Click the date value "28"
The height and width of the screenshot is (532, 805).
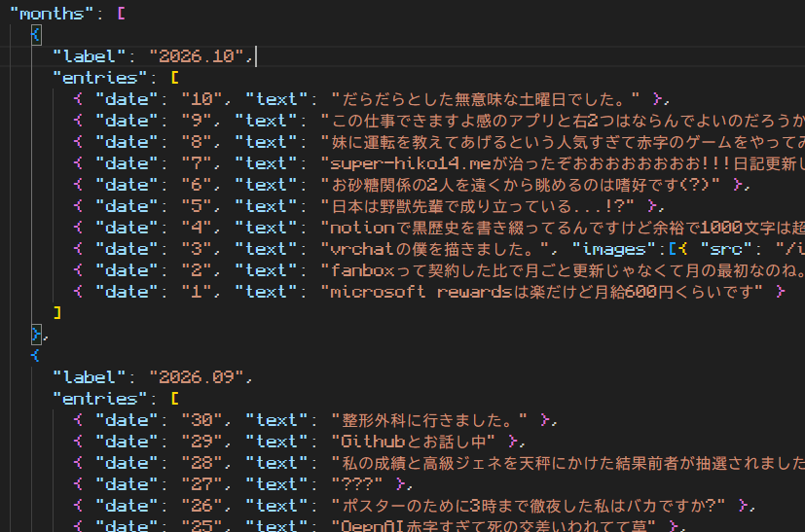(201, 463)
